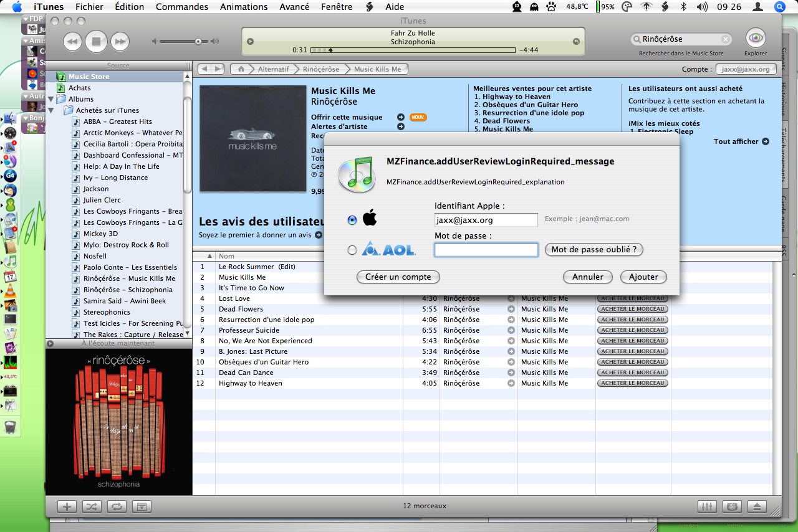Screen dimensions: 798x532
Task: Click the magnifier icon in the search field
Action: (637, 39)
